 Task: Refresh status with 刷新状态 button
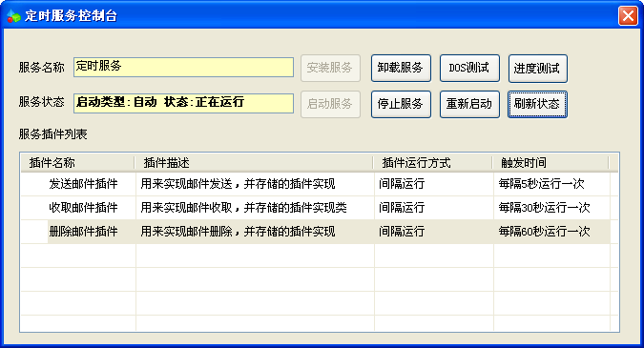(538, 104)
